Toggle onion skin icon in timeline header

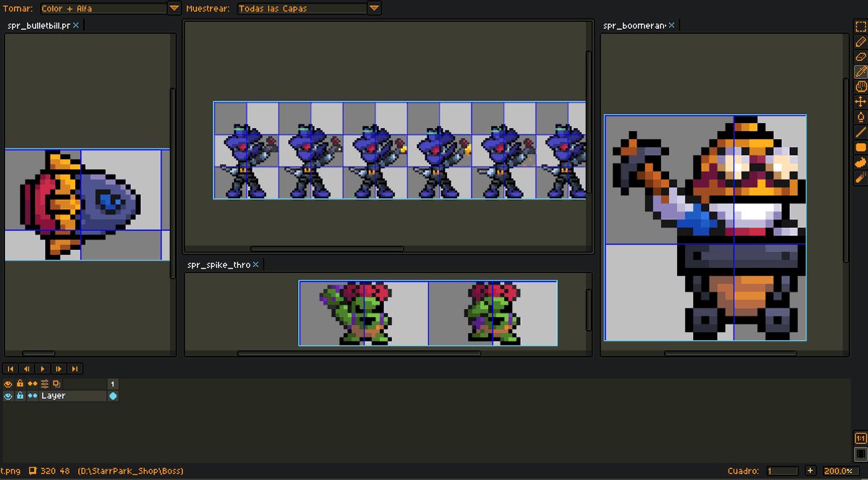[56, 384]
